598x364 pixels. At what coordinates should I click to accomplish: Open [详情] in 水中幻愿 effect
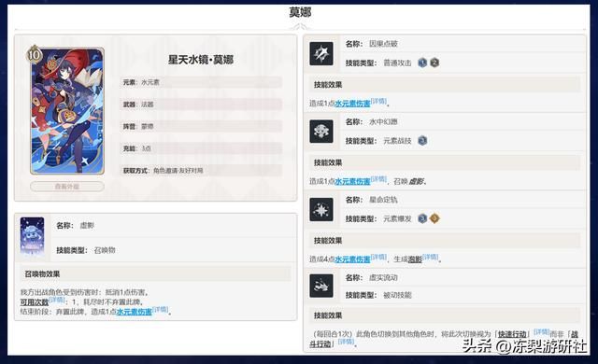coord(378,179)
